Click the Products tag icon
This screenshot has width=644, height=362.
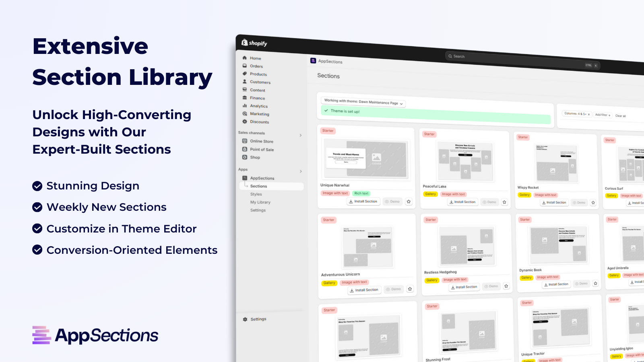click(x=244, y=74)
